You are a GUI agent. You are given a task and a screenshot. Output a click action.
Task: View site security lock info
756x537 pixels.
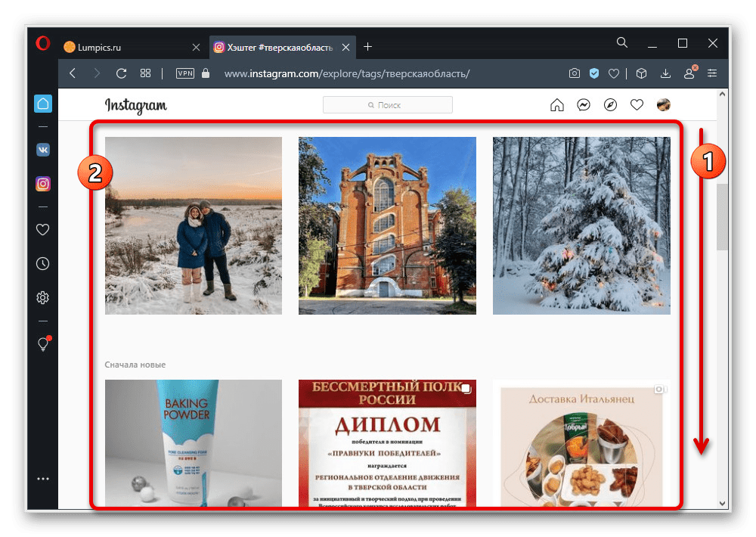[206, 73]
